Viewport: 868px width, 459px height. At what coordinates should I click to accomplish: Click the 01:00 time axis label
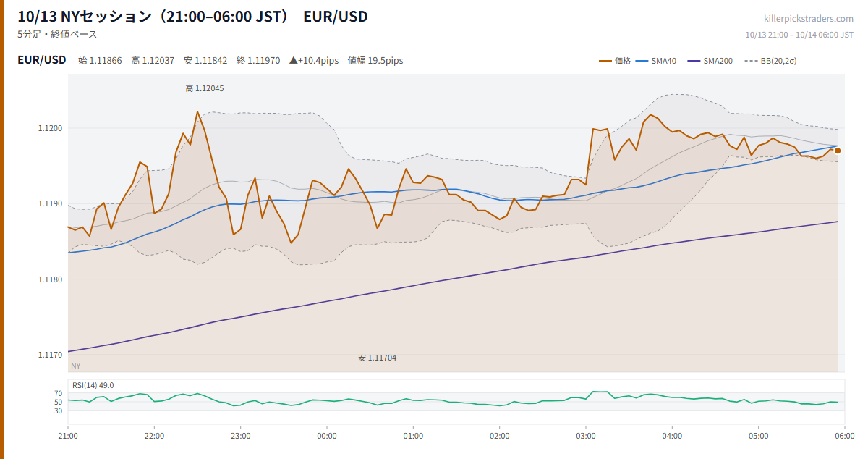[413, 436]
